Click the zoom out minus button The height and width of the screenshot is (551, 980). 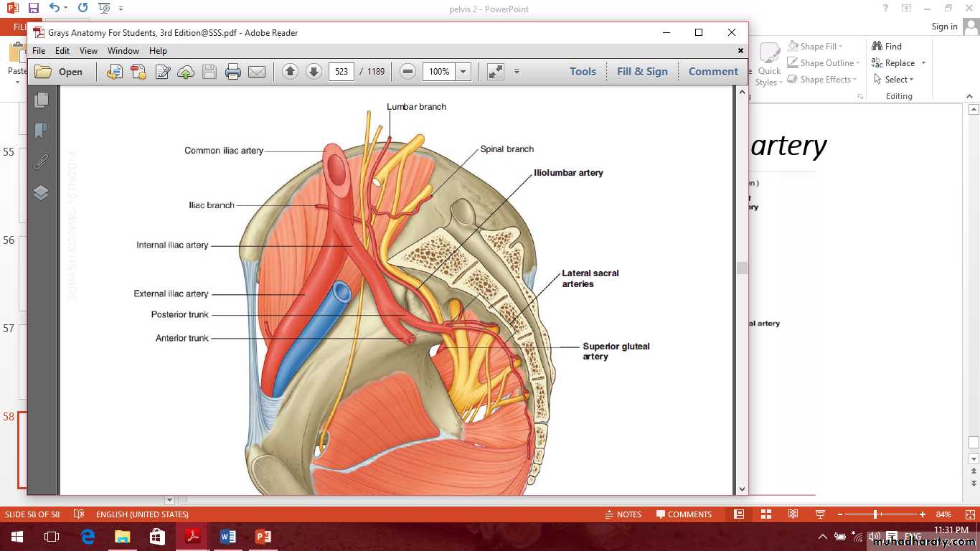(407, 72)
